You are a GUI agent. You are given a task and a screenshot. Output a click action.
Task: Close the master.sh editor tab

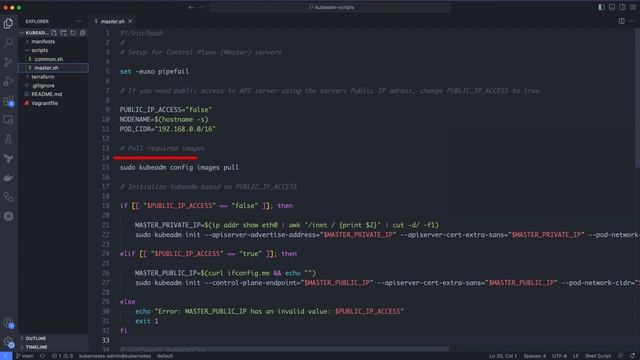(x=130, y=21)
